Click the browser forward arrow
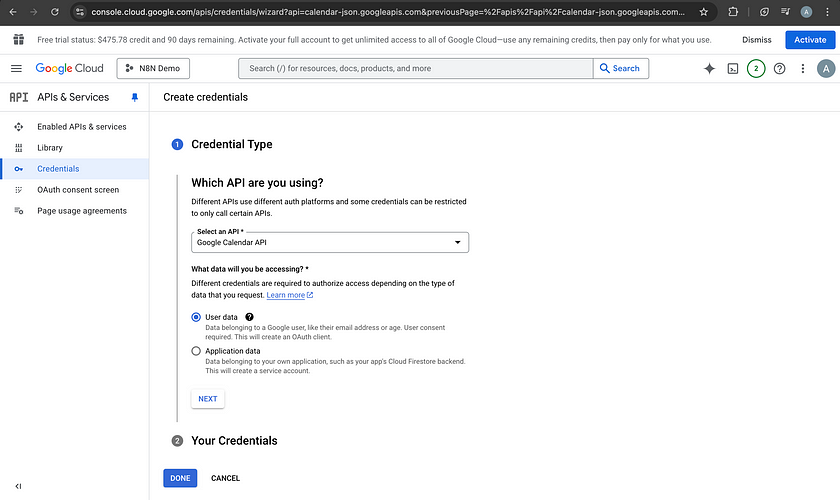 [34, 12]
